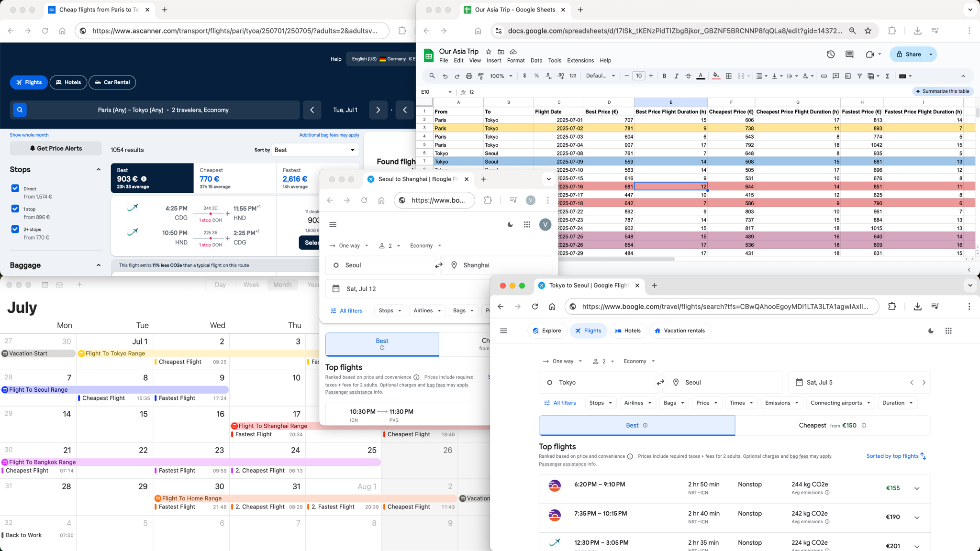Image resolution: width=980 pixels, height=551 pixels.
Task: Click the Get Price Alerts button
Action: tap(56, 148)
